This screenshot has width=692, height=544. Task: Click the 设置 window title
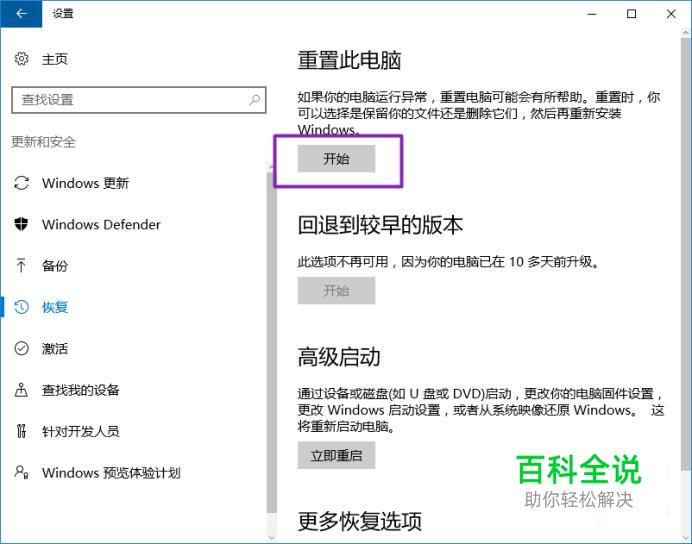tap(63, 14)
